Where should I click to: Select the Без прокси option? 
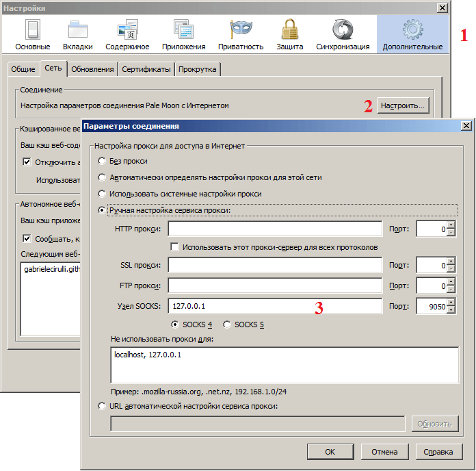(103, 161)
